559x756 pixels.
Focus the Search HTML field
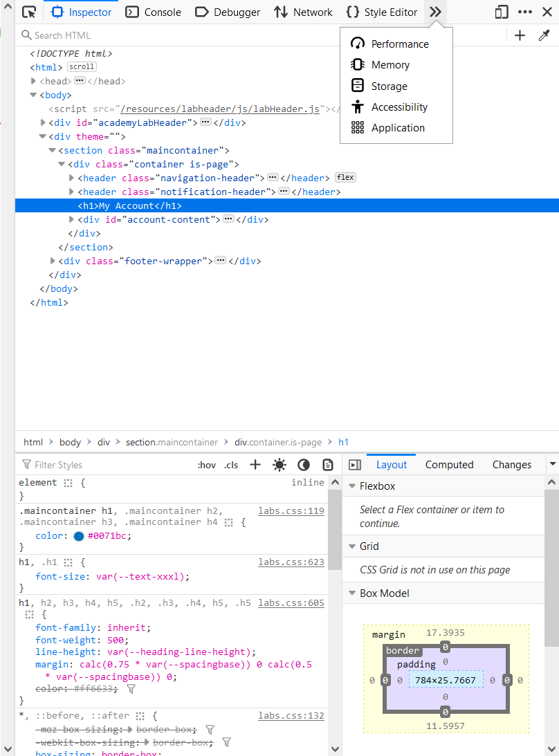[x=178, y=35]
